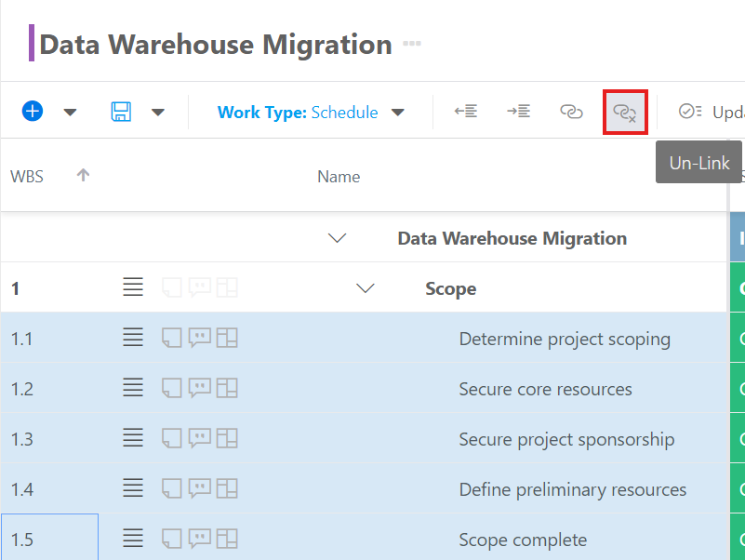Open the grid icon for Determine project scoping
The width and height of the screenshot is (745, 560).
tap(227, 338)
